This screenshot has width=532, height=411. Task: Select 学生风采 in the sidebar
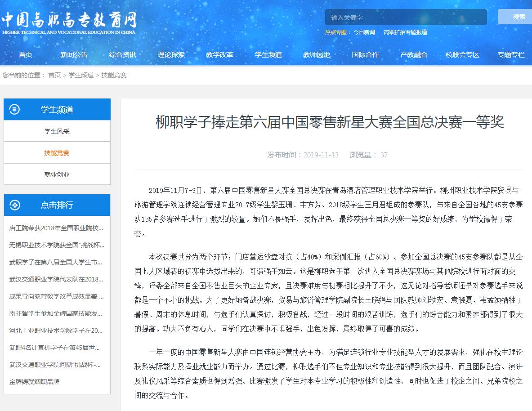click(57, 131)
